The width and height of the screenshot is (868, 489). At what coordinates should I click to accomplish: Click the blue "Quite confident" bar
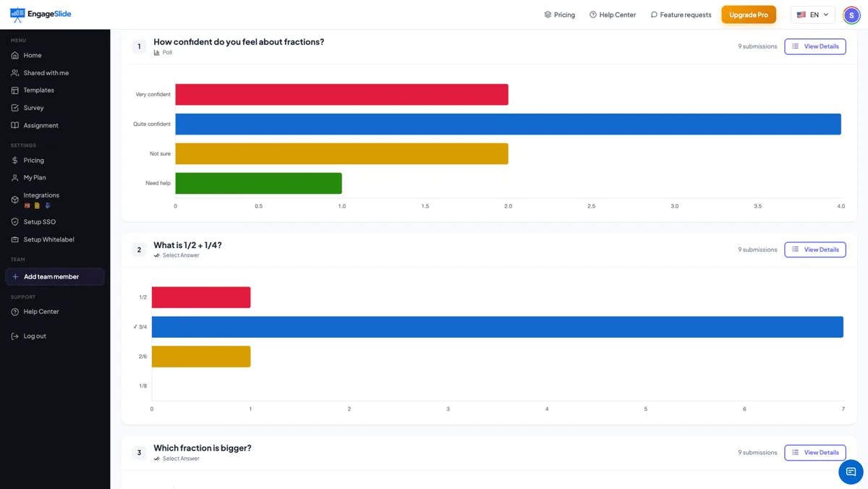pos(508,124)
